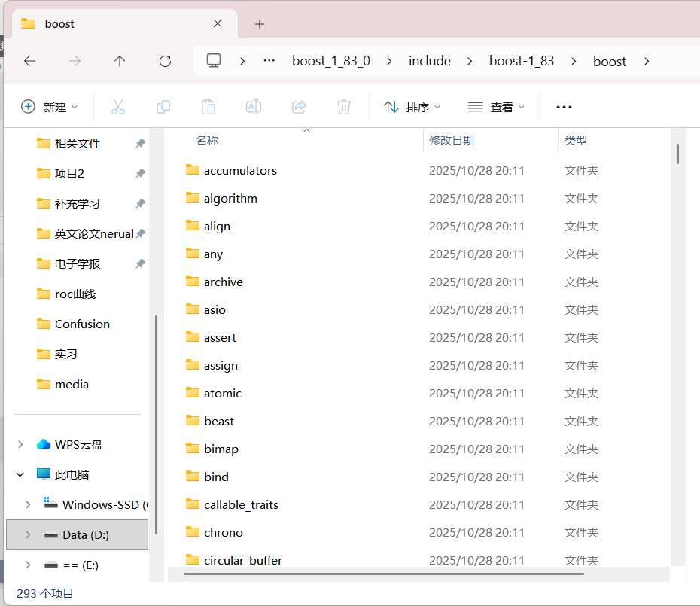700x606 pixels.
Task: Click the chrono folder icon
Action: (193, 532)
